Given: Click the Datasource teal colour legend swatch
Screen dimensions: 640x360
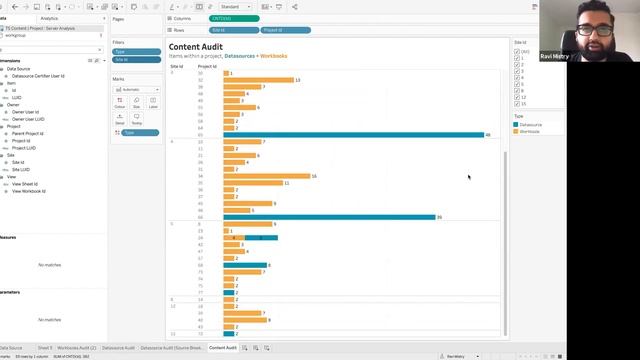Looking at the screenshot, I should [x=516, y=124].
